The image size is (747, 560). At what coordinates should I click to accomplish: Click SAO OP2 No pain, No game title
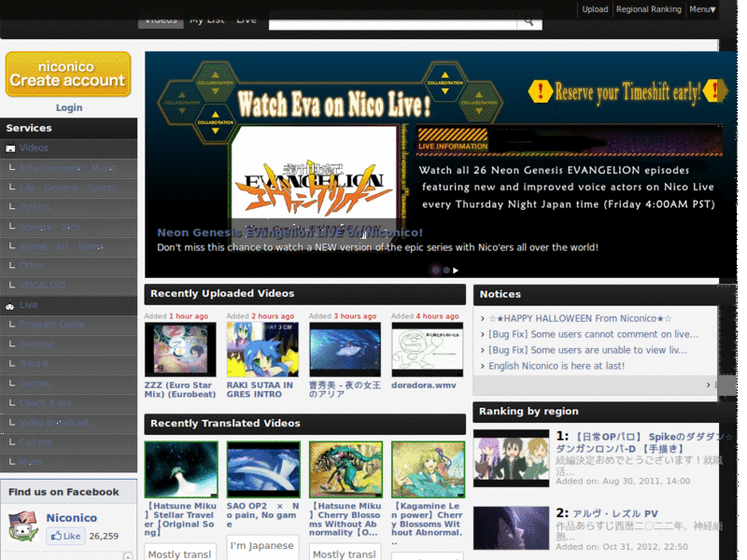(x=263, y=515)
